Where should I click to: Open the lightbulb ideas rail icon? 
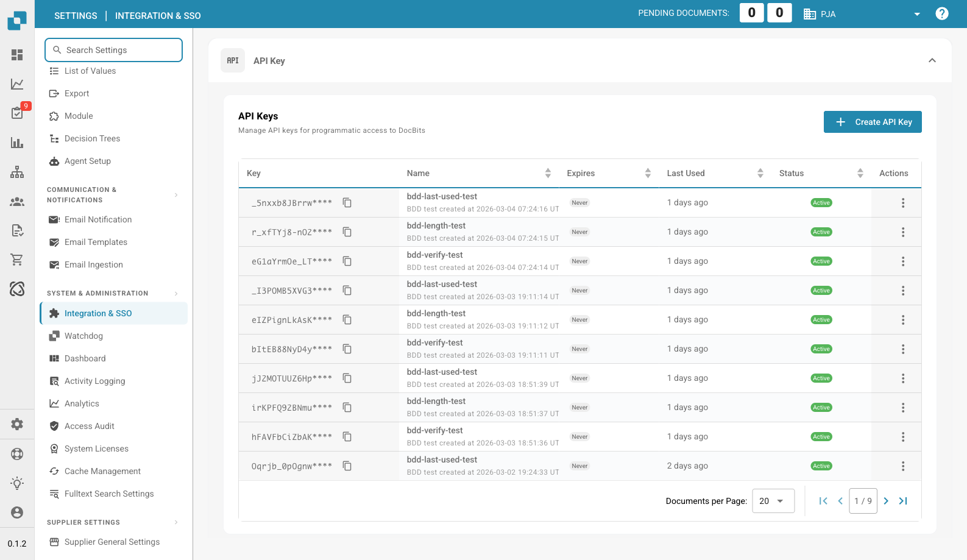tap(17, 483)
